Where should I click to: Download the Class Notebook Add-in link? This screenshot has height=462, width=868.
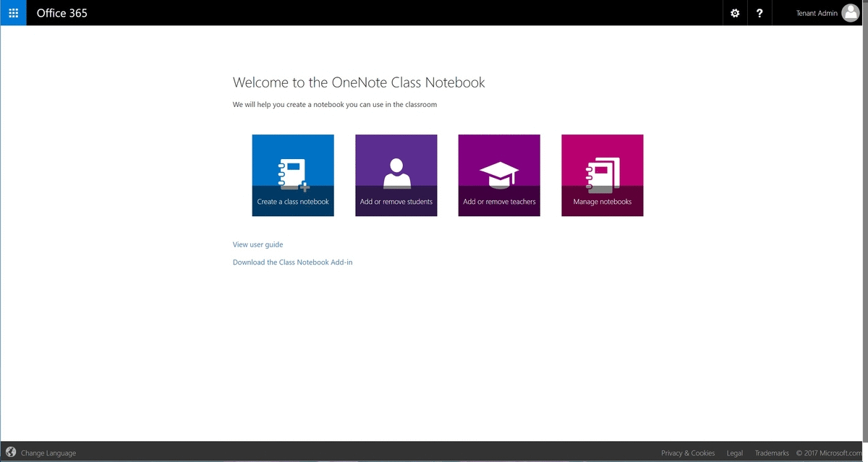click(293, 262)
